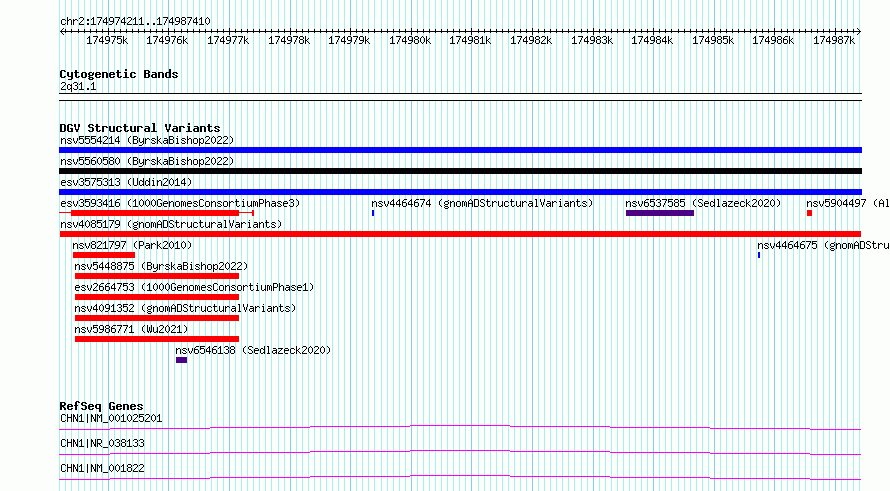Click esv3593416 (1000GenomesConsortiumPhase3) label
The width and height of the screenshot is (890, 491).
[180, 203]
